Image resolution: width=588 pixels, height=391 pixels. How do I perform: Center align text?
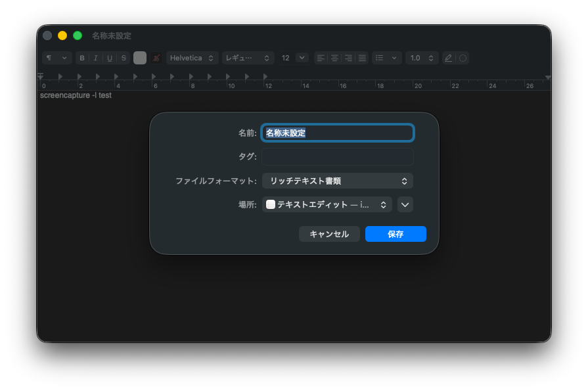click(x=334, y=58)
